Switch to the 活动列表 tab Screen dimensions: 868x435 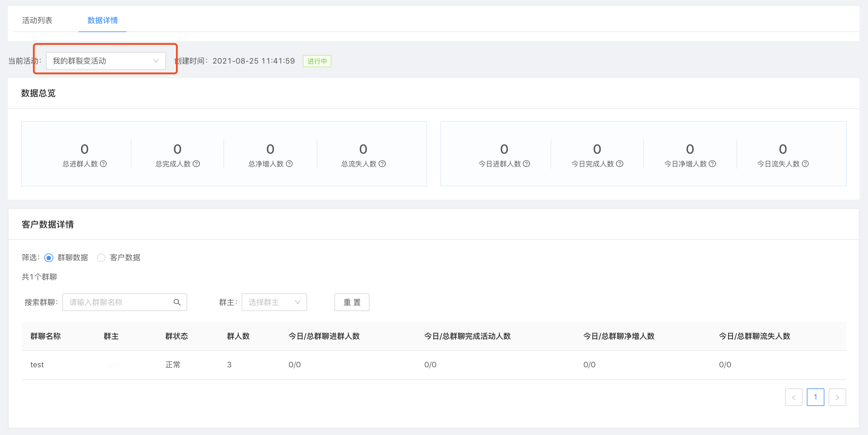[37, 20]
